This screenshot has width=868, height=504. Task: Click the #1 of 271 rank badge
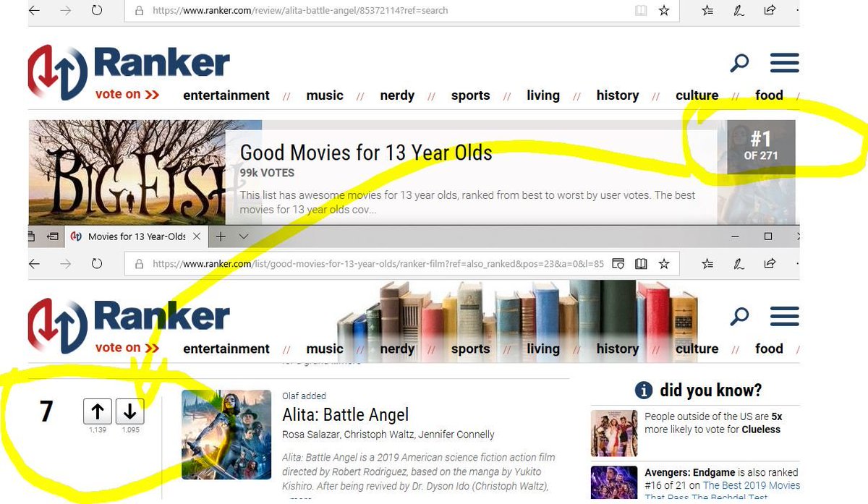coord(761,147)
